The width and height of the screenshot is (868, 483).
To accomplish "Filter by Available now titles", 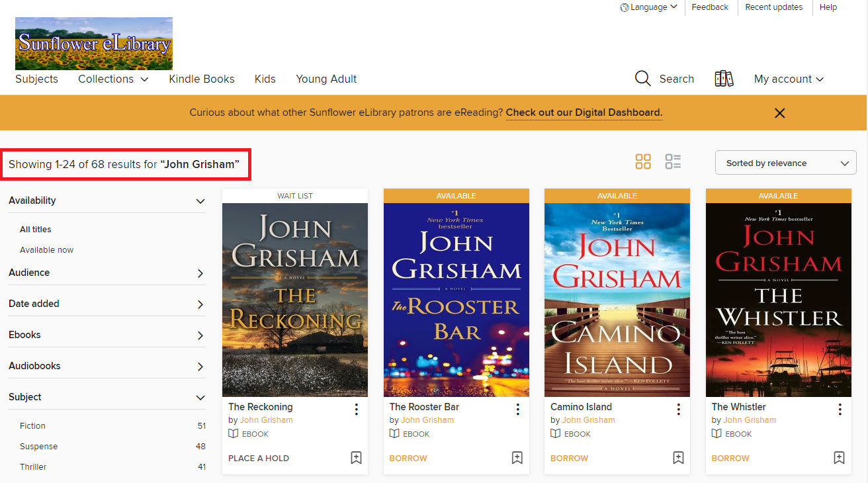I will click(46, 250).
